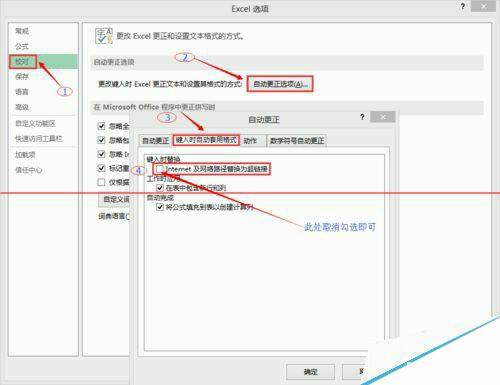Viewport: 500px width, 385px height.
Task: Select 语言 in the sidebar
Action: (x=22, y=92)
